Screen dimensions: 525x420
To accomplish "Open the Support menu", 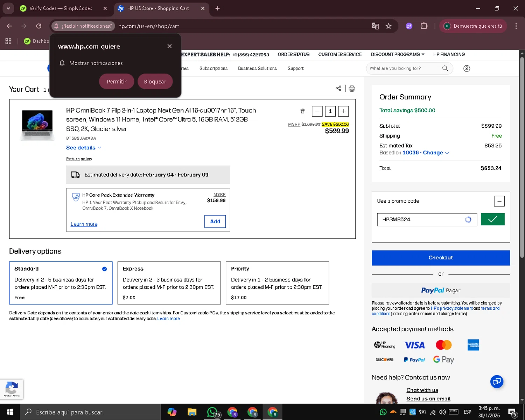I will pos(296,69).
